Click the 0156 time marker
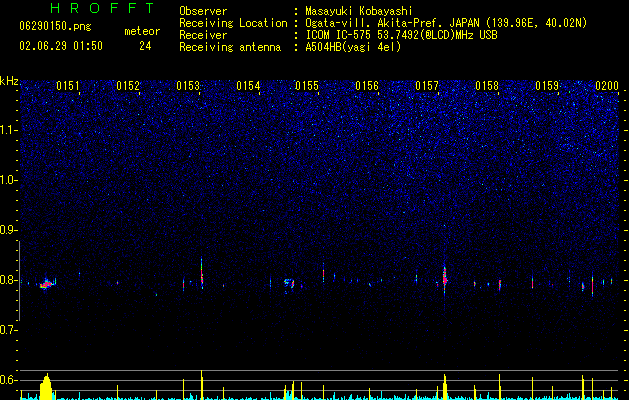This screenshot has width=629, height=400. click(x=367, y=86)
